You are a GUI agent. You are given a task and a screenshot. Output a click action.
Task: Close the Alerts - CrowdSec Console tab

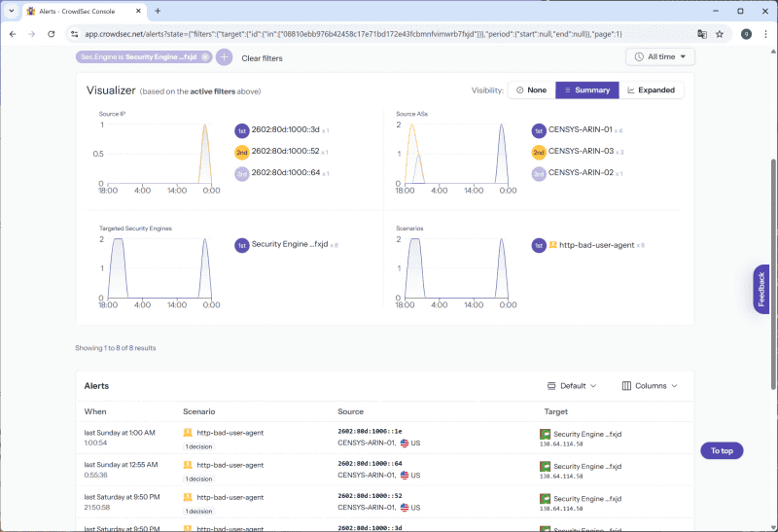[138, 11]
